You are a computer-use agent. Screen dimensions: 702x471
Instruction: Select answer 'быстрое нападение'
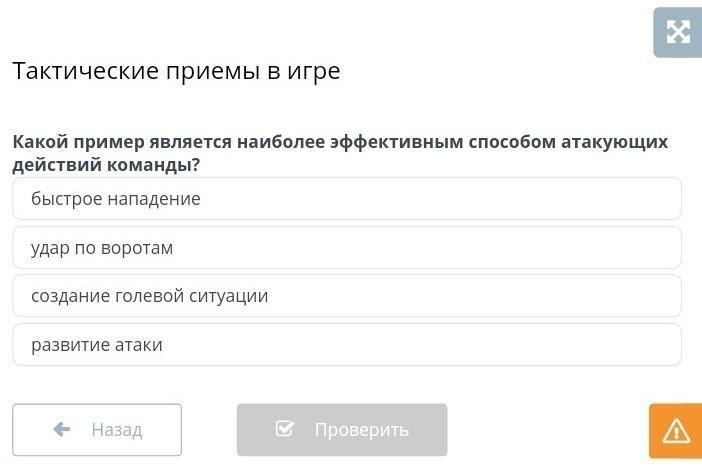click(x=347, y=199)
